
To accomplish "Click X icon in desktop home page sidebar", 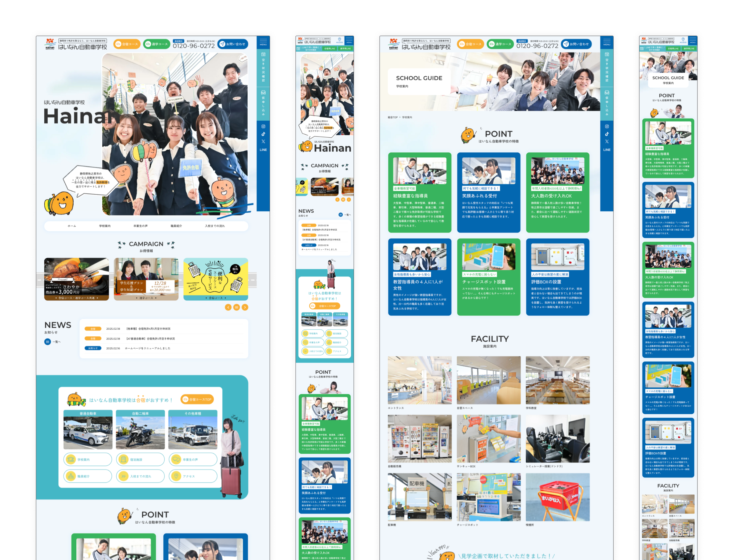I will point(263,142).
